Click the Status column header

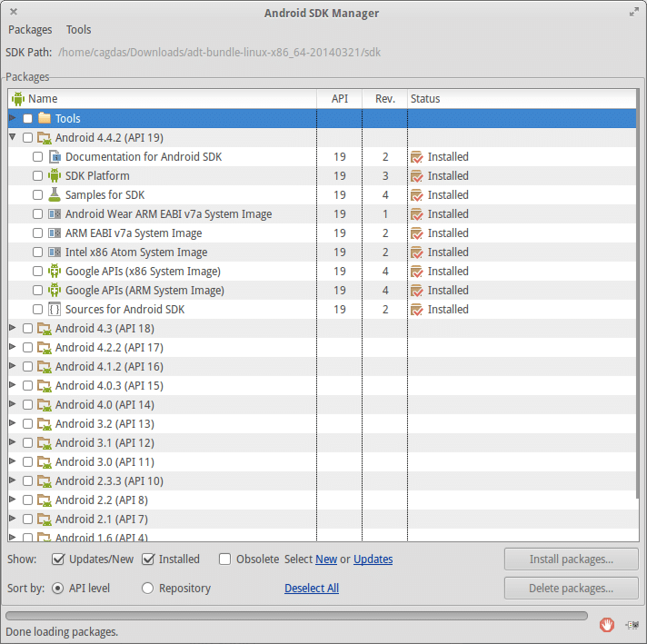coord(522,99)
